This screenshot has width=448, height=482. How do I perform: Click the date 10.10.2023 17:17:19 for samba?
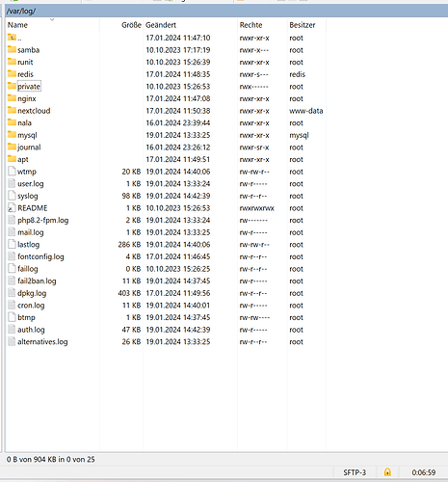click(178, 50)
